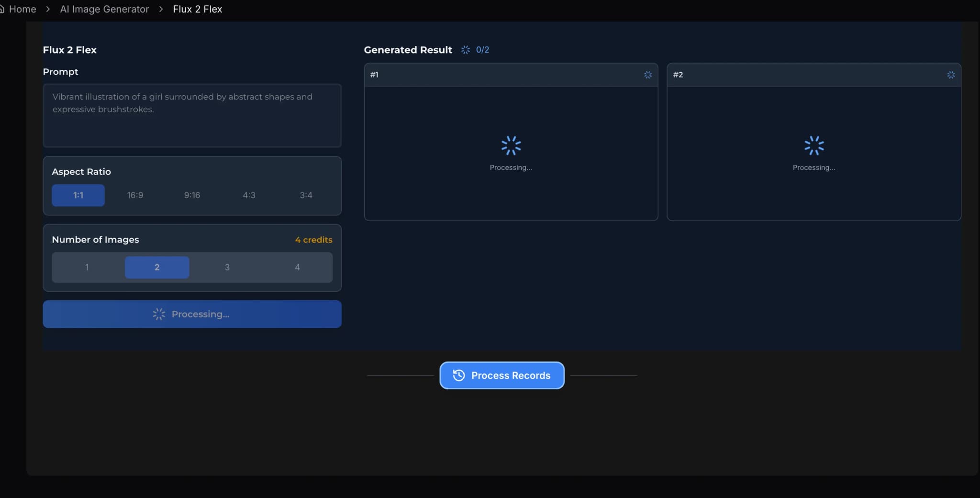Click the spinner icon on Processing button

coord(159,314)
